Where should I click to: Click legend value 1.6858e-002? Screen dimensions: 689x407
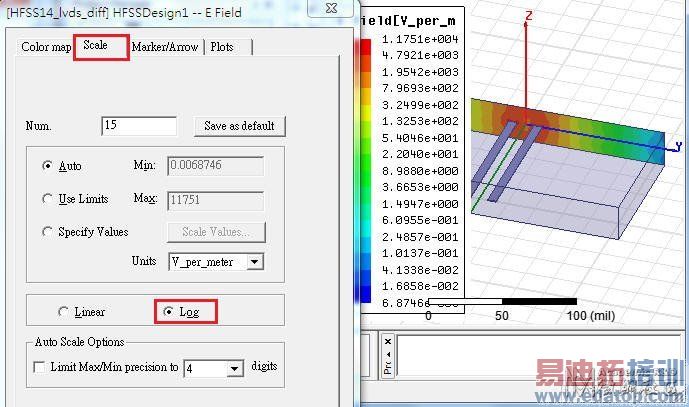420,286
